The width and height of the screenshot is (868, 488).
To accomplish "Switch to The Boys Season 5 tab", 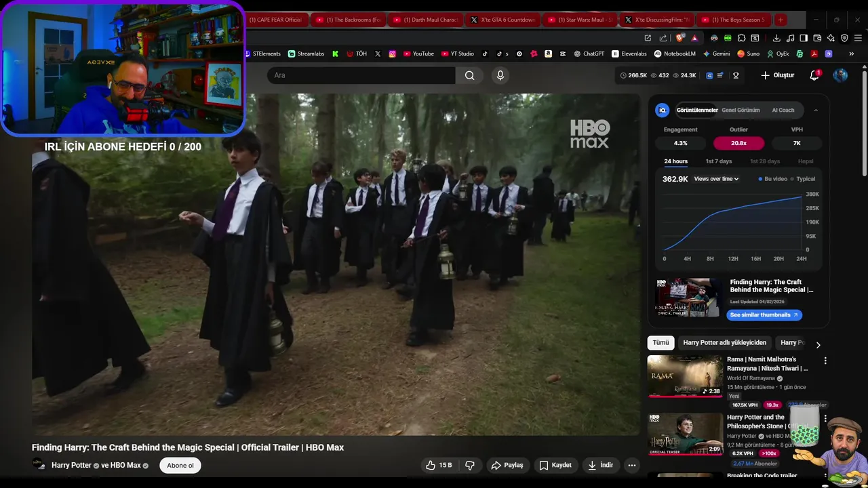I will tap(735, 20).
